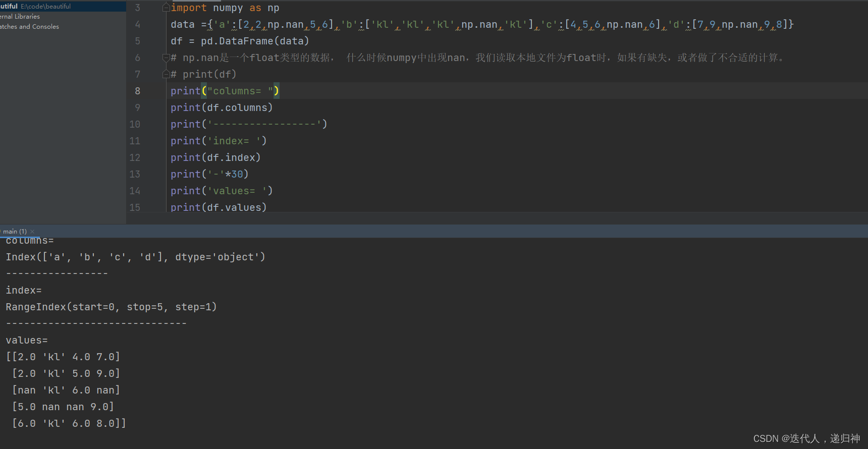Toggle fold marker beside the np.nan comment line
The height and width of the screenshot is (449, 868).
[166, 58]
